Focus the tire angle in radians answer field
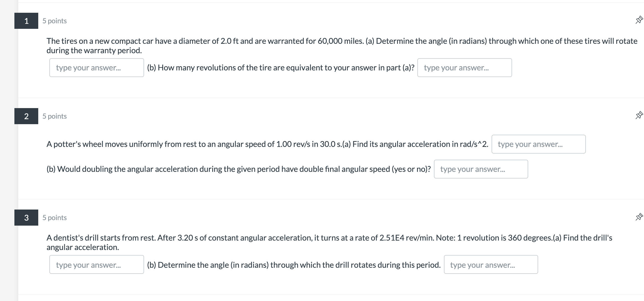The width and height of the screenshot is (644, 301). click(x=96, y=68)
